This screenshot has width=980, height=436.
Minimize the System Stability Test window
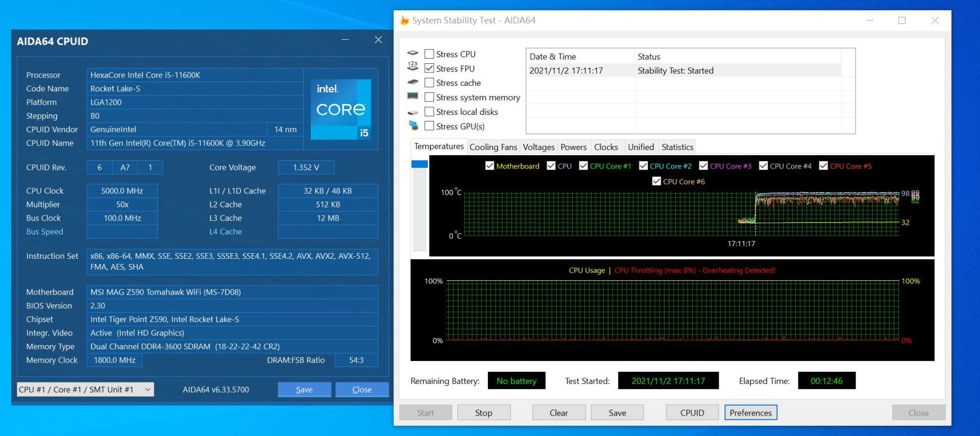tap(870, 20)
